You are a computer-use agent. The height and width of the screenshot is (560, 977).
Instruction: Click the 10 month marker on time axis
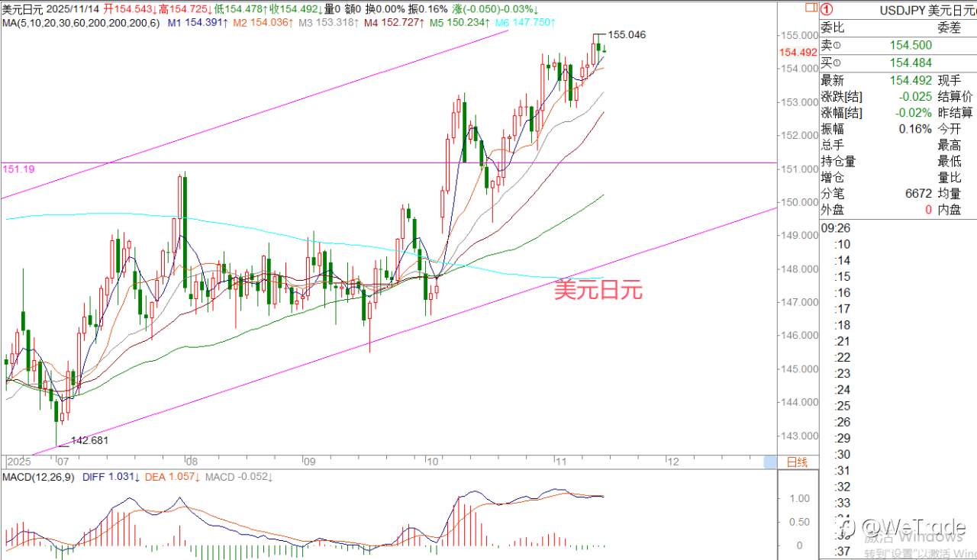tap(433, 462)
